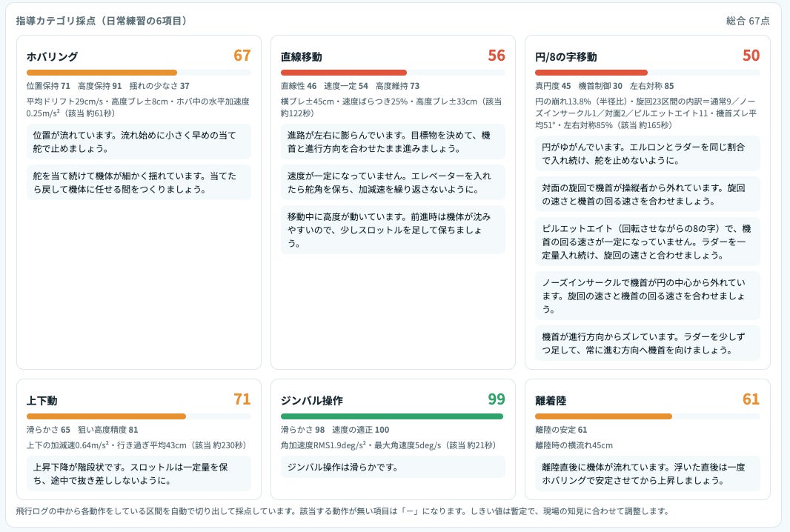790x532 pixels.
Task: Select the ホバリング card title
Action: pos(52,56)
